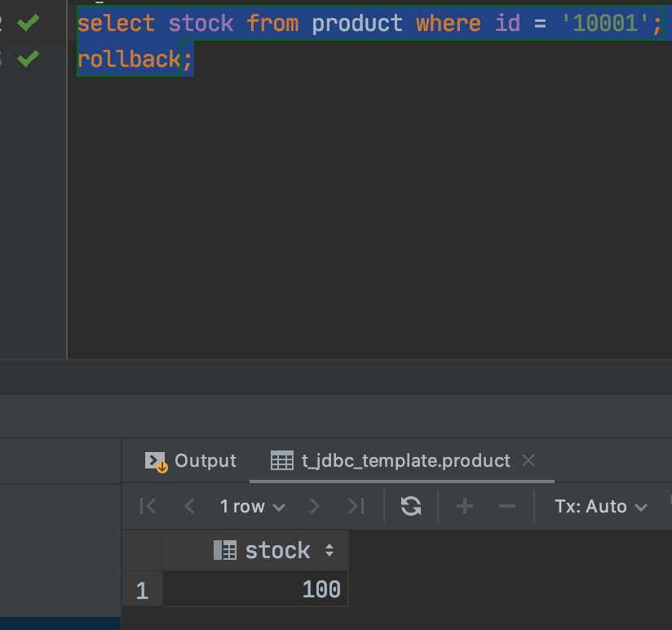Click green checkmark beside rollback statement
The image size is (672, 630).
pyautogui.click(x=29, y=59)
